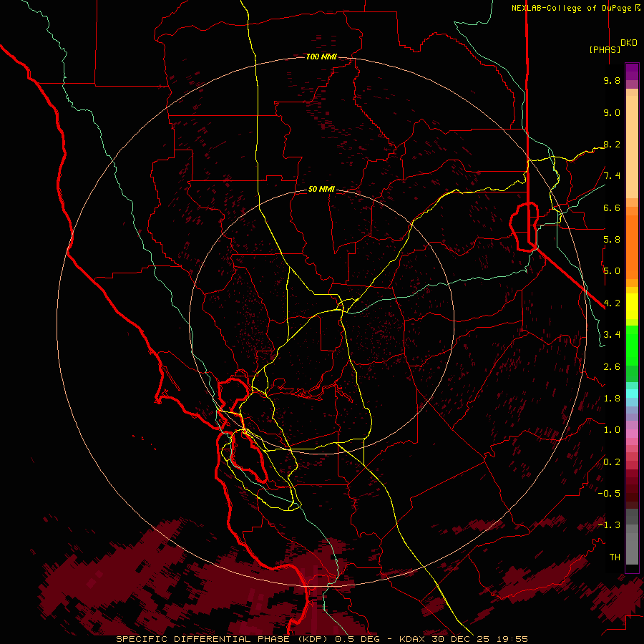Pick the bright green color bar segment
Screen dimensions: 644x644
[632, 345]
